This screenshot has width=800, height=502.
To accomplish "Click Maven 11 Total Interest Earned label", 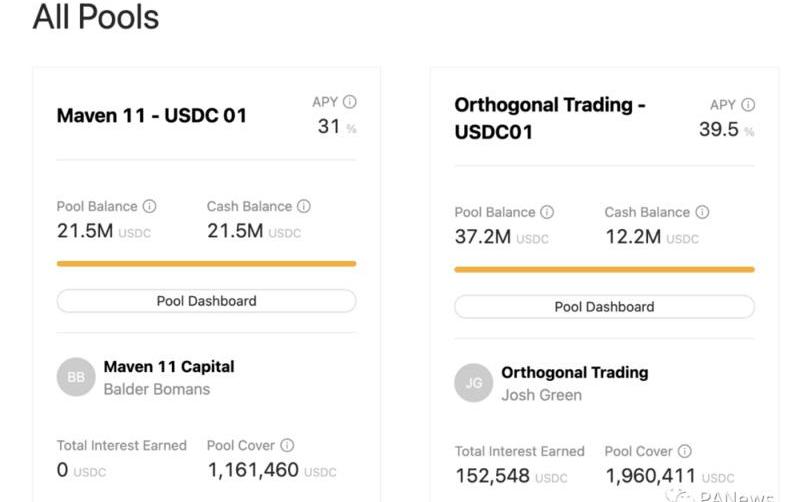I will [121, 445].
